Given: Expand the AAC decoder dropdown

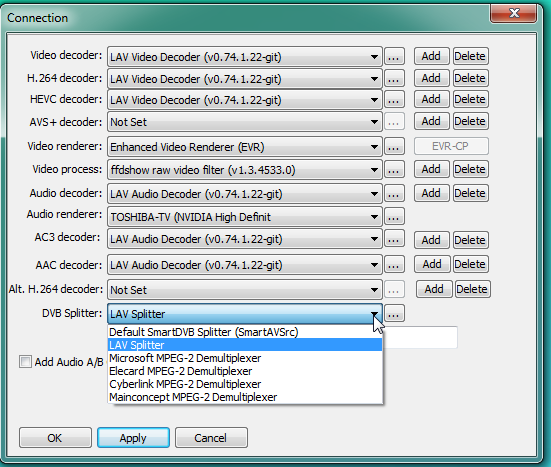Looking at the screenshot, I should pos(245,265).
